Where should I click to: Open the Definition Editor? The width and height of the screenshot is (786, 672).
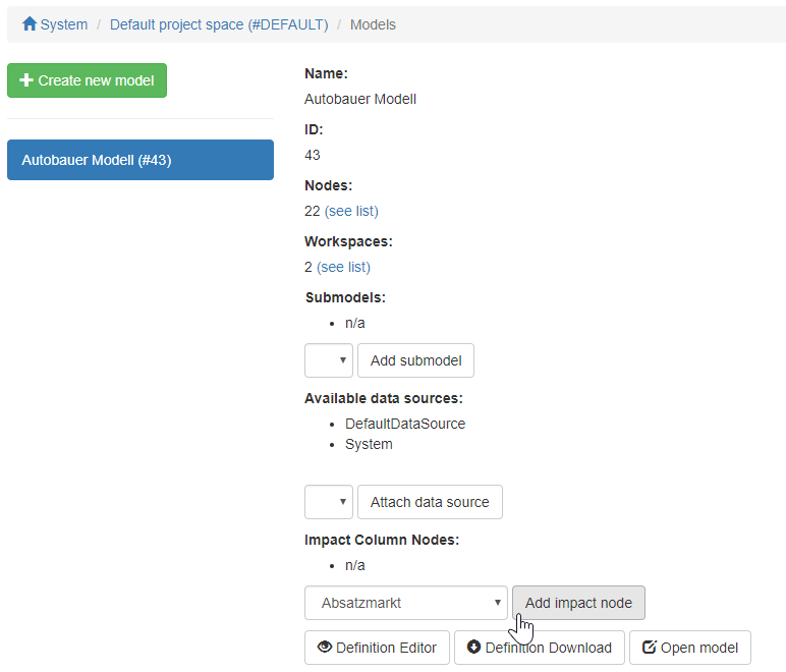[377, 647]
